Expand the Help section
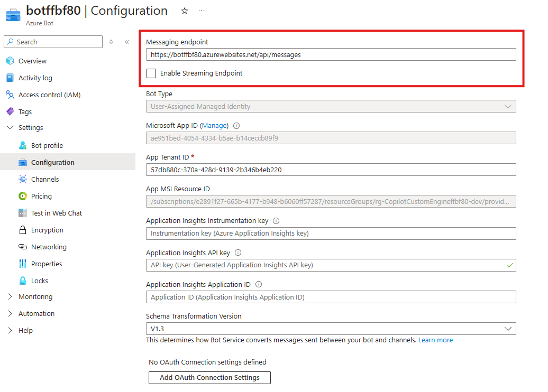The image size is (548, 392). click(x=10, y=330)
